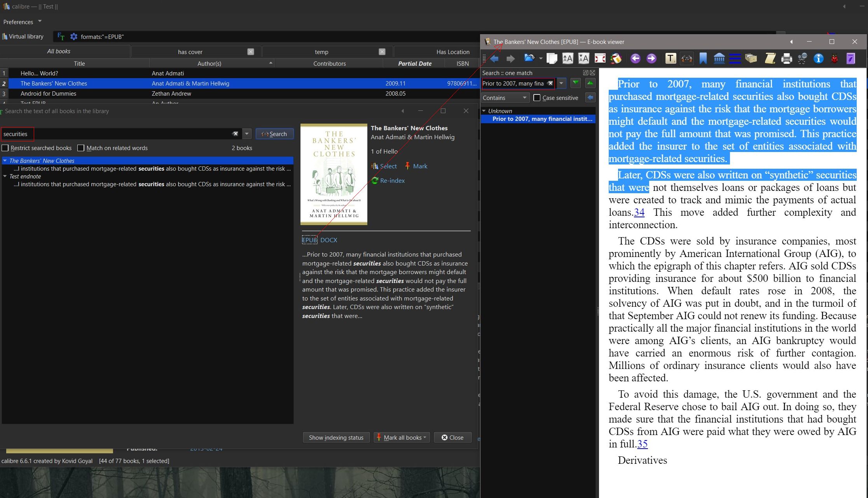The width and height of the screenshot is (868, 498).
Task: Expand the Open book recent-files arrow
Action: [541, 59]
